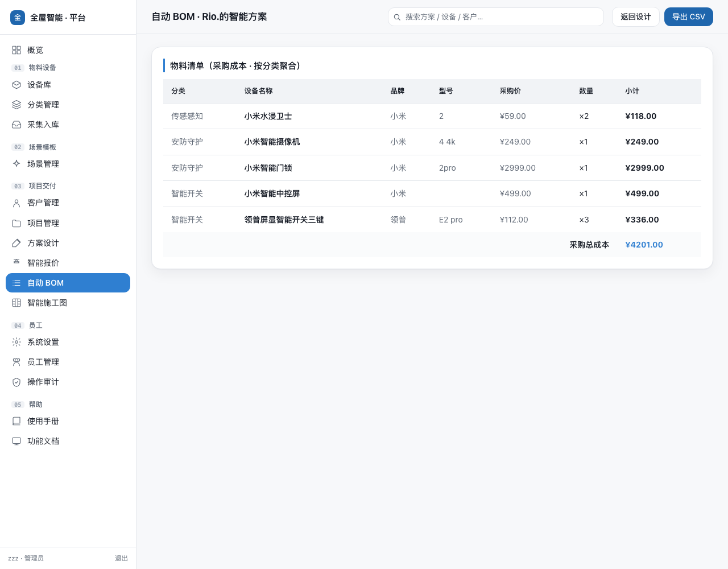Open 项目管理 menu item
The image size is (728, 569).
[68, 223]
